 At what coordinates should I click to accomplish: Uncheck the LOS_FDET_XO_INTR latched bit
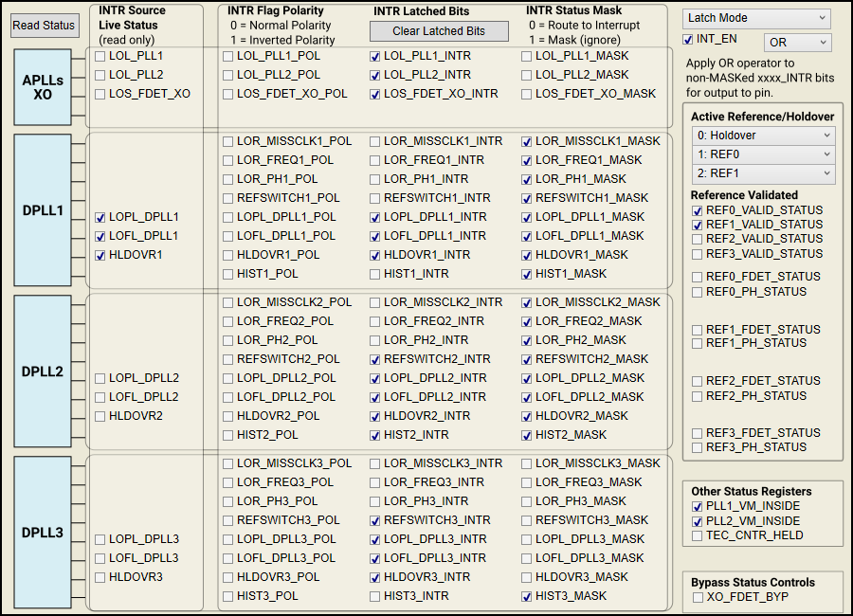click(375, 94)
